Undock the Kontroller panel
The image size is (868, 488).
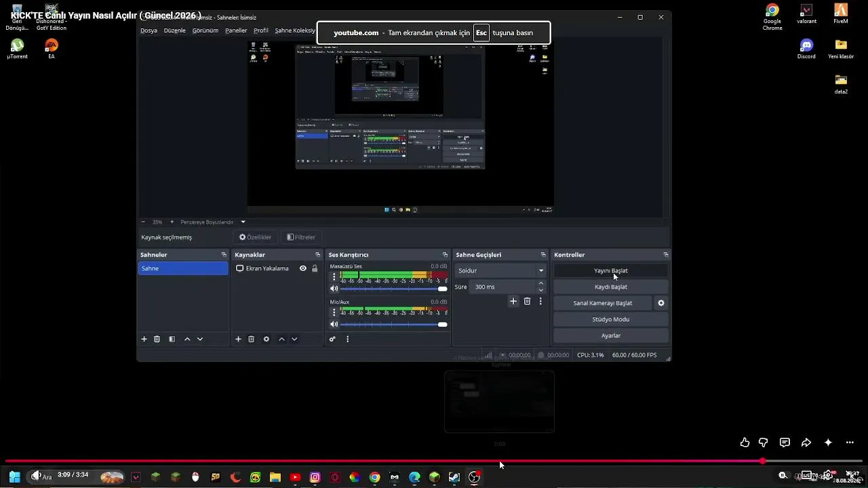point(666,255)
